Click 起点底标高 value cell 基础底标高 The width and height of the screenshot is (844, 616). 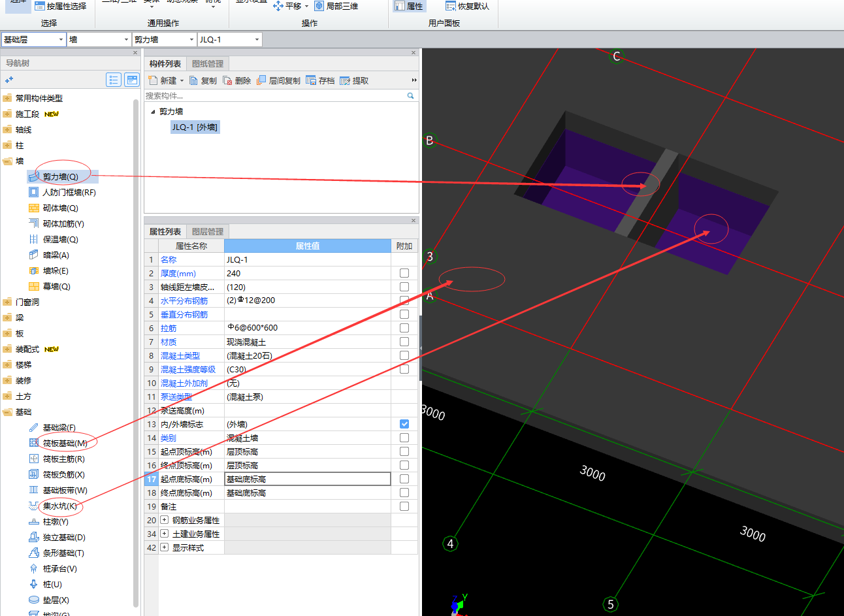(308, 479)
